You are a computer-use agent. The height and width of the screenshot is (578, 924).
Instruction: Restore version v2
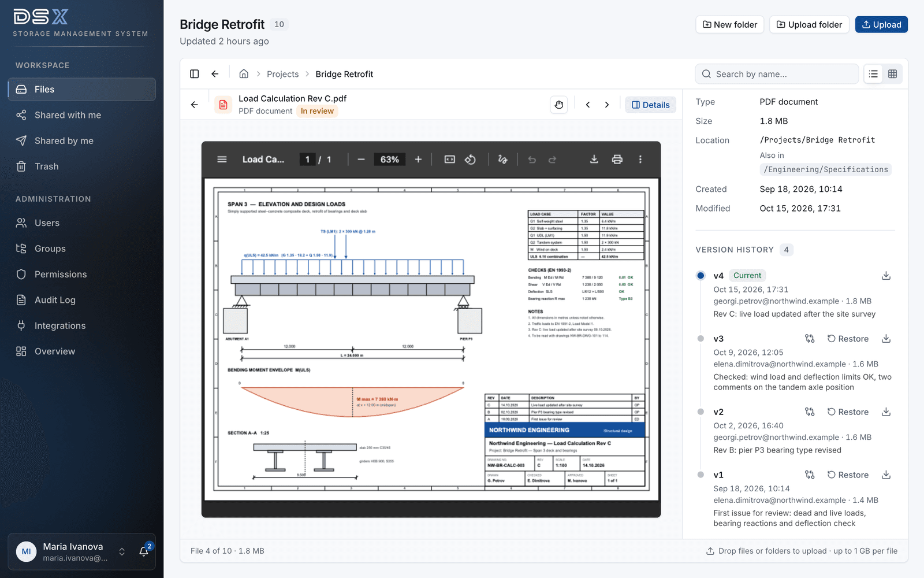click(848, 412)
